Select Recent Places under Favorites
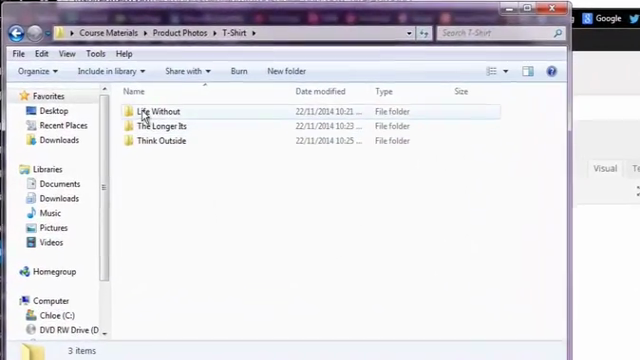Image resolution: width=640 pixels, height=360 pixels. point(63,126)
